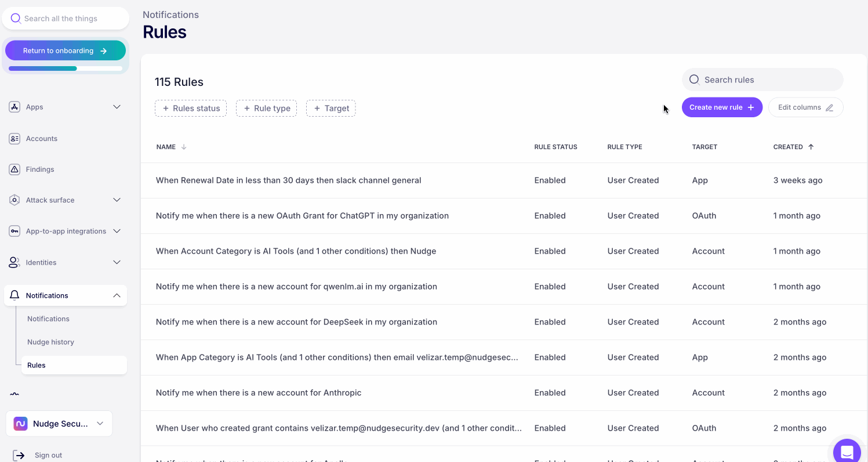The image size is (868, 462).
Task: Click the Accounts icon in sidebar
Action: coord(14,139)
